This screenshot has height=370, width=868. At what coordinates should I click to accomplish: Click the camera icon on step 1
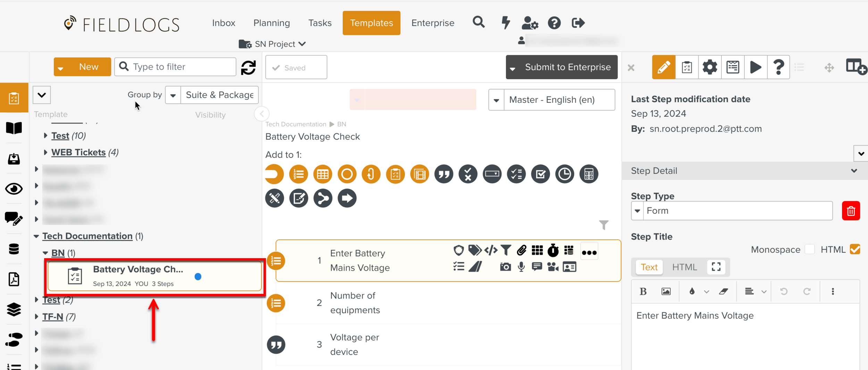pos(505,267)
